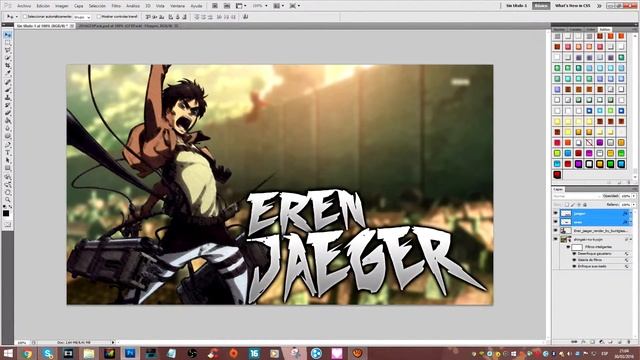Switch to the Sin título-1 document tab

coord(44,26)
